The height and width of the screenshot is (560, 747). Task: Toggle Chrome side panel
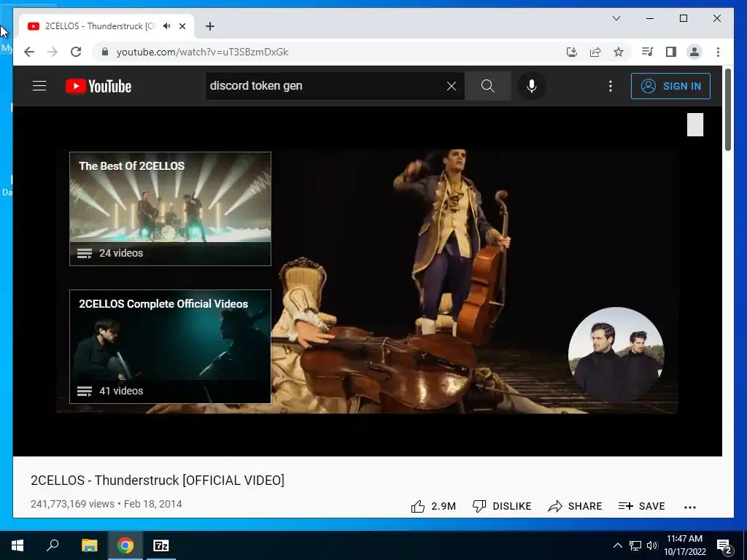671,52
